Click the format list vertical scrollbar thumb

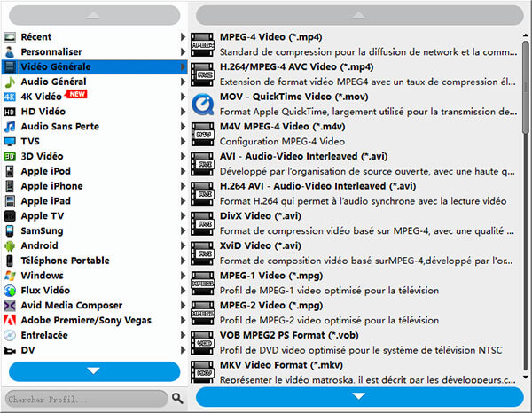pyautogui.click(x=526, y=88)
